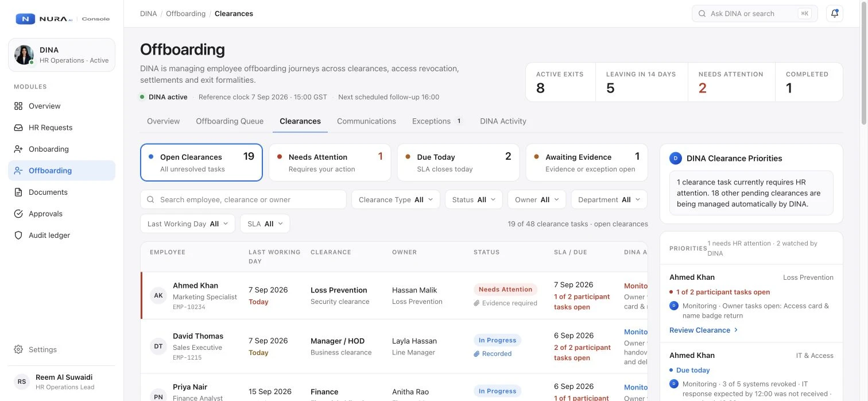Select the Needs Attention filter card
The image size is (868, 401).
(330, 163)
